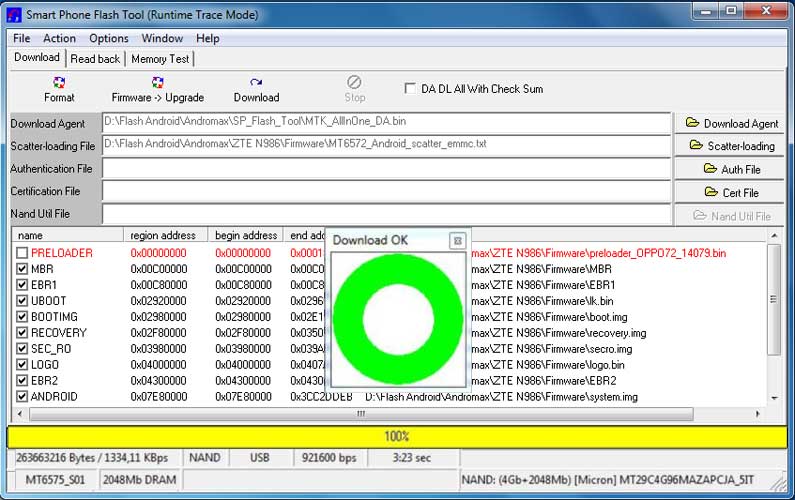Untick the ANDROID partition checkbox
Viewport: 795px width, 500px height.
pos(22,397)
